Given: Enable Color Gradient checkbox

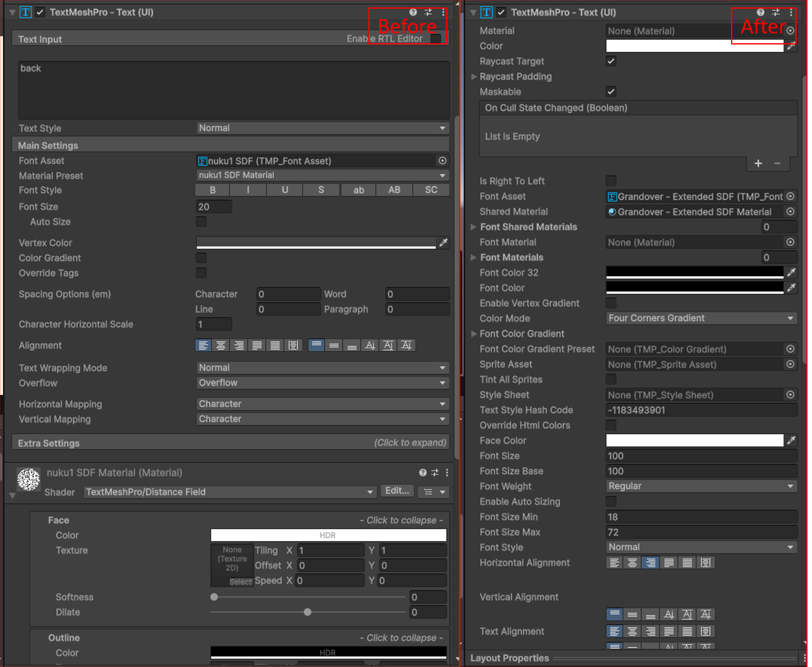Looking at the screenshot, I should 201,258.
